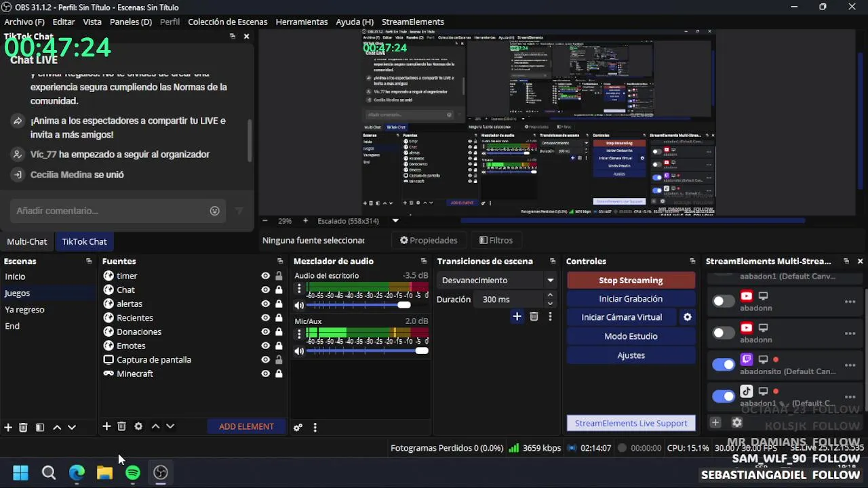Open audio mixer menu dots at bottom
This screenshot has width=868, height=488.
(x=315, y=427)
